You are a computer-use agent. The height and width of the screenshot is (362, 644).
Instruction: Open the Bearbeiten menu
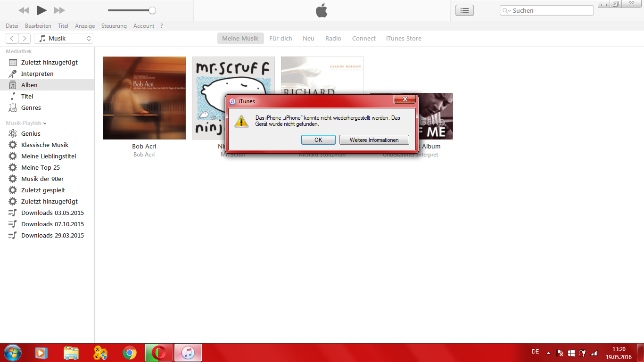[x=38, y=26]
